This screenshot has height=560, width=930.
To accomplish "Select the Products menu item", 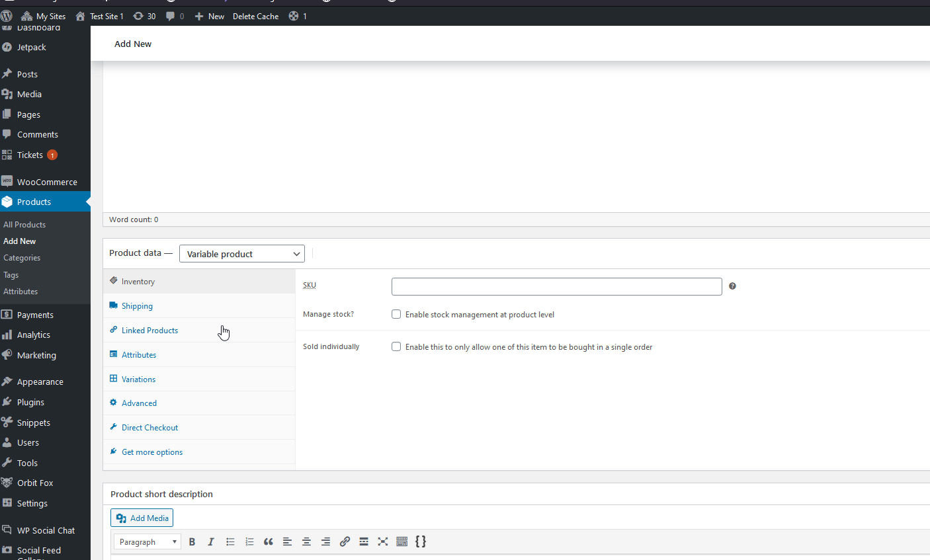I will pos(45,202).
